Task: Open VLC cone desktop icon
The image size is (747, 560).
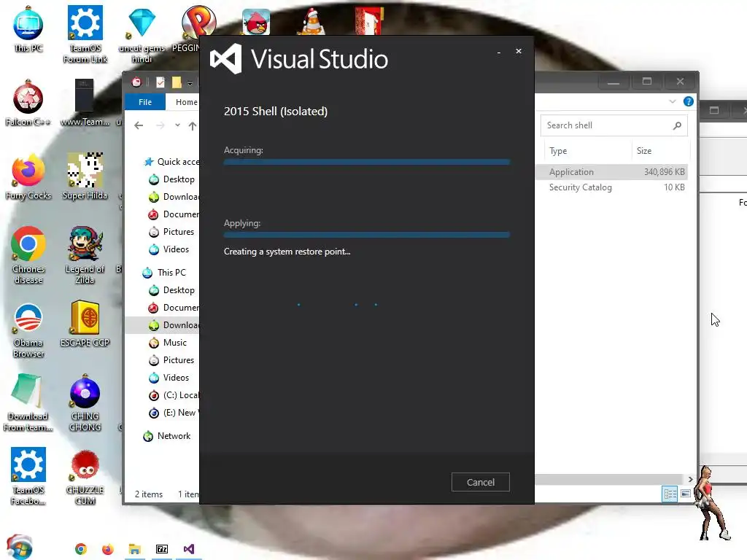Action: coord(311,22)
